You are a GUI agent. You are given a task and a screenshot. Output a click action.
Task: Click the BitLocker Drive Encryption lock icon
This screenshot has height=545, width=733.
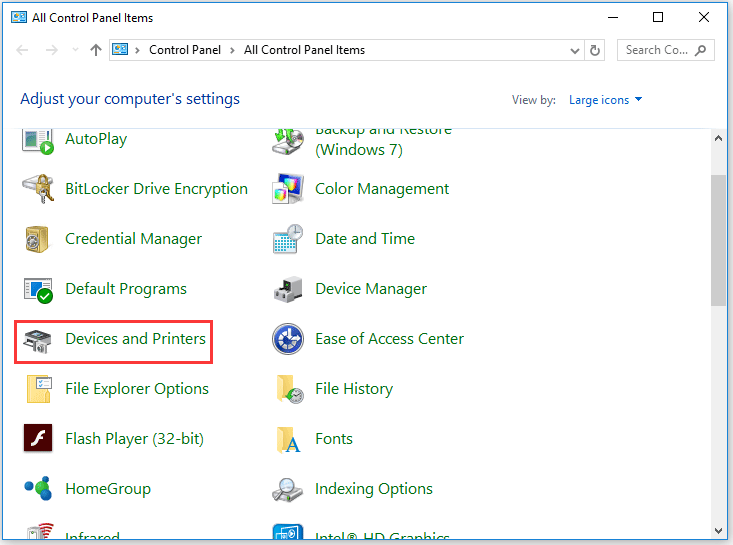[x=38, y=188]
